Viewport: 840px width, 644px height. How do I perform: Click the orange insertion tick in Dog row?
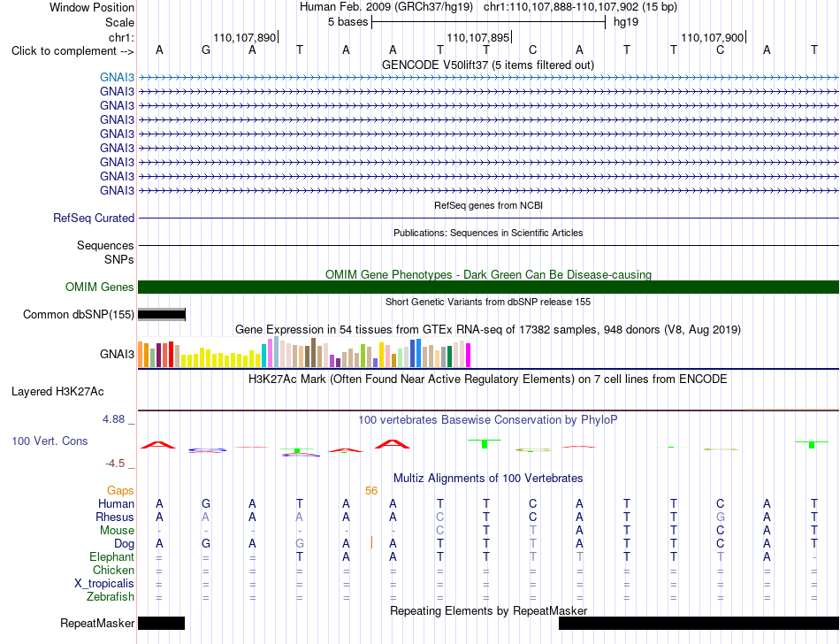[x=371, y=543]
